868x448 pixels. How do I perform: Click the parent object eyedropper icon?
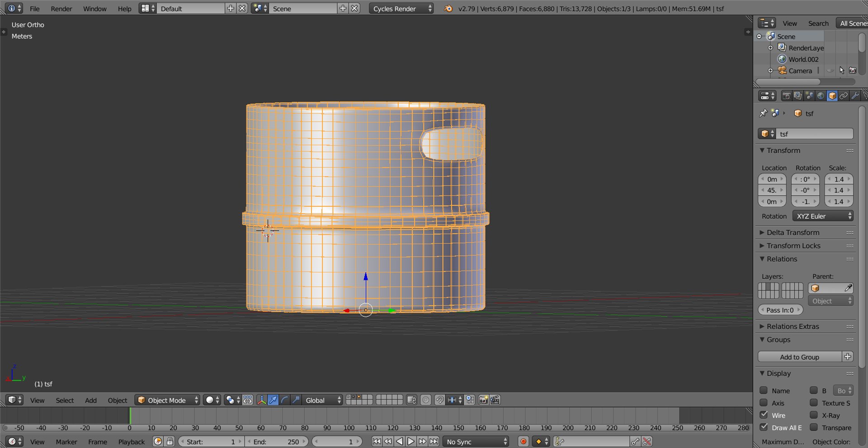pos(848,288)
